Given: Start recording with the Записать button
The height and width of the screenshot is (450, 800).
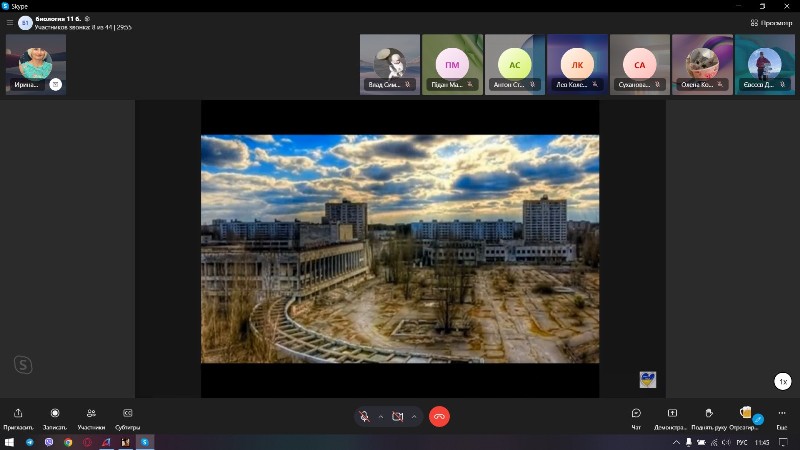Looking at the screenshot, I should pos(55,413).
